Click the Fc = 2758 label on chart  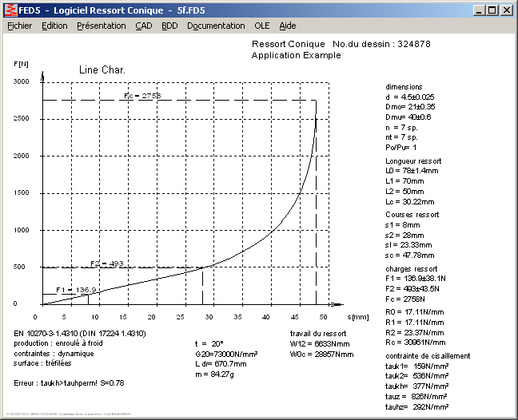coord(142,96)
